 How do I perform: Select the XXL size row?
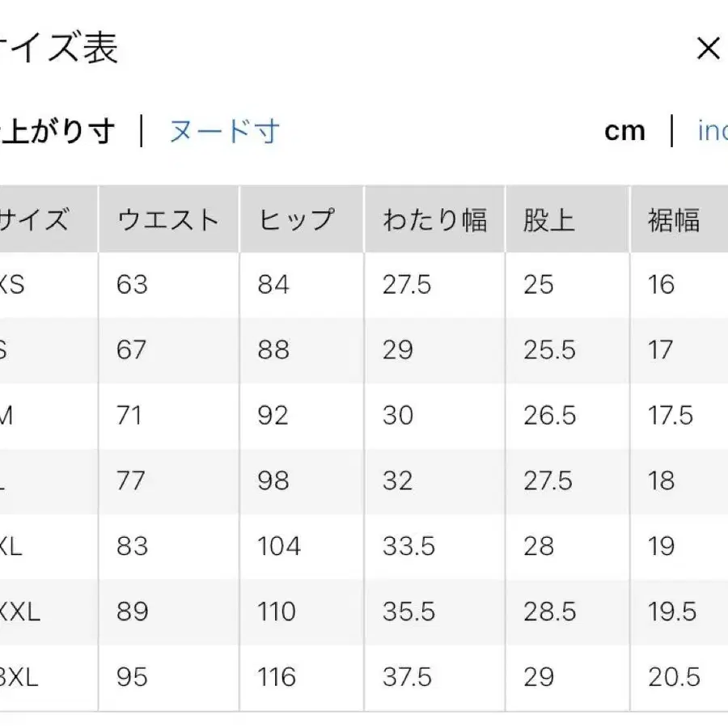pyautogui.click(x=20, y=612)
